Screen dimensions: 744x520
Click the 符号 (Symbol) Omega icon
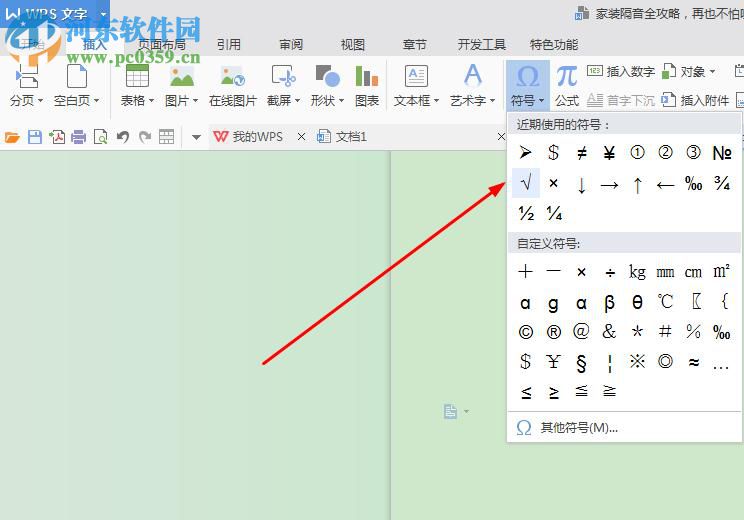(x=527, y=76)
